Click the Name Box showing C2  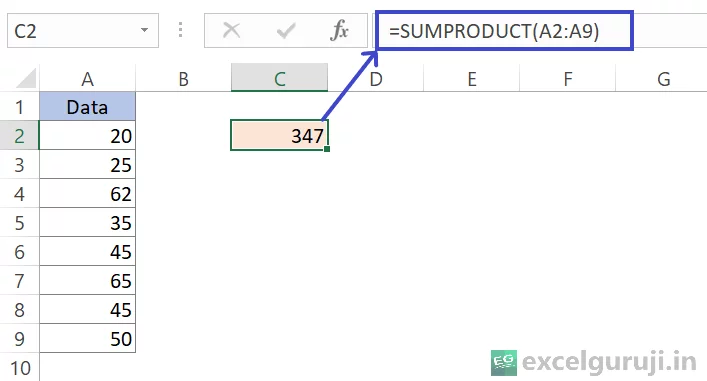click(x=83, y=31)
